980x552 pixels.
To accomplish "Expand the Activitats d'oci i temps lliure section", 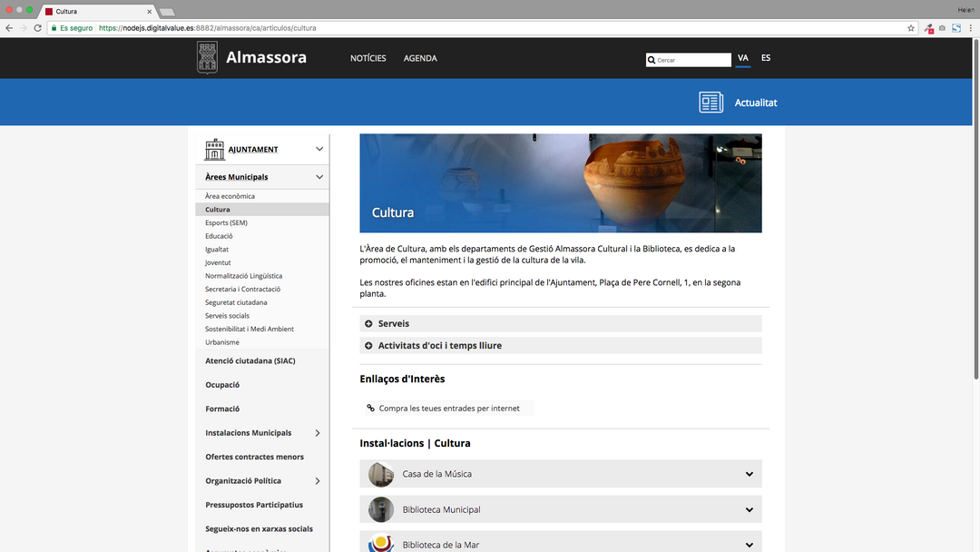I will tap(439, 346).
